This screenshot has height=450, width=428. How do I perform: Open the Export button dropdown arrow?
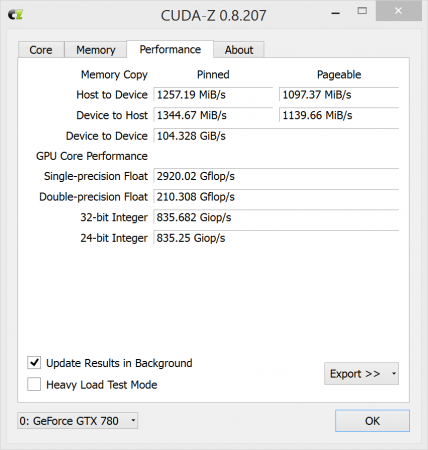pyautogui.click(x=394, y=374)
